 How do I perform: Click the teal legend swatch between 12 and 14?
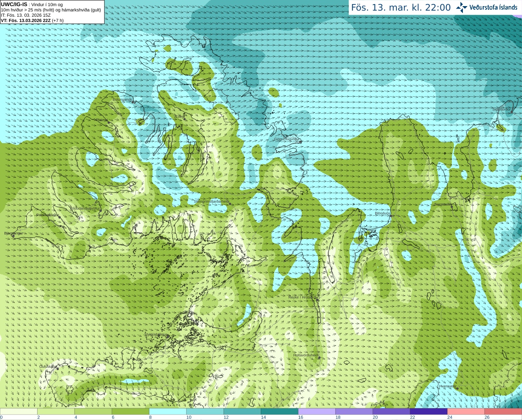pyautogui.click(x=242, y=411)
